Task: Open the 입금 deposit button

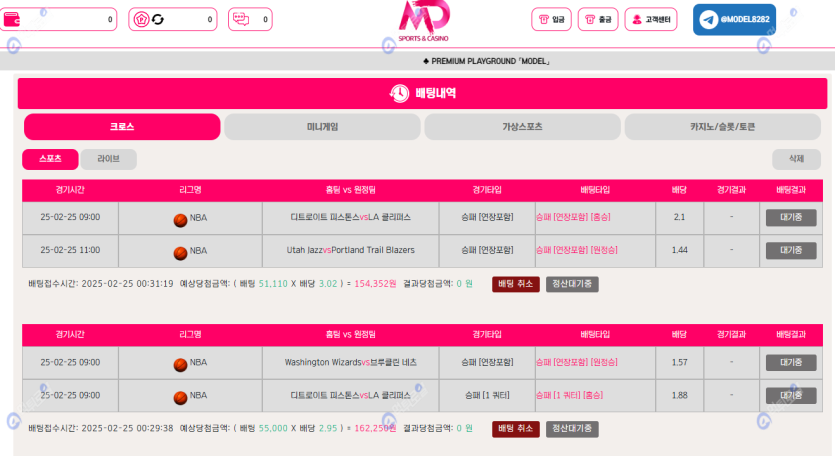Action: point(551,19)
